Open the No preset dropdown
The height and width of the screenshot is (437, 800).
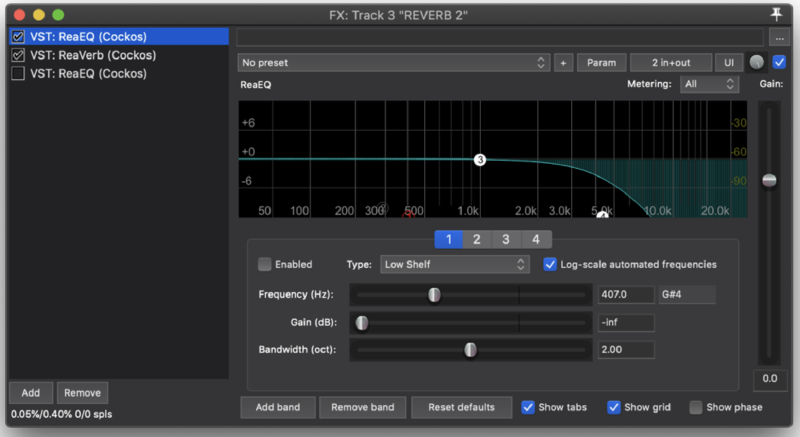[x=393, y=63]
